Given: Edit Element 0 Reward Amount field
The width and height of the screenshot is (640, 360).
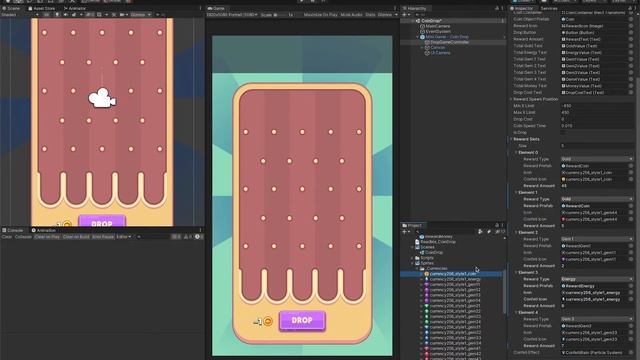Looking at the screenshot, I should [597, 186].
